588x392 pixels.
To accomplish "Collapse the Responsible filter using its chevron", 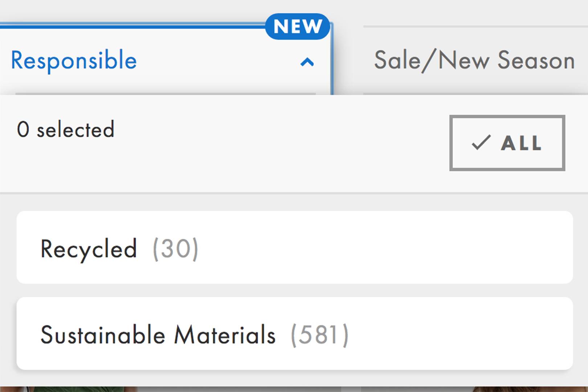I will click(307, 62).
